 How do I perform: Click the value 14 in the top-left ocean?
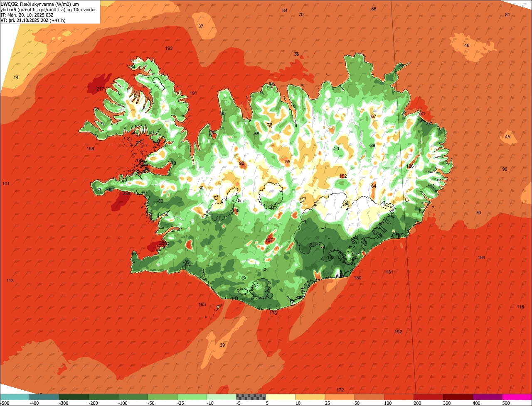tap(16, 77)
